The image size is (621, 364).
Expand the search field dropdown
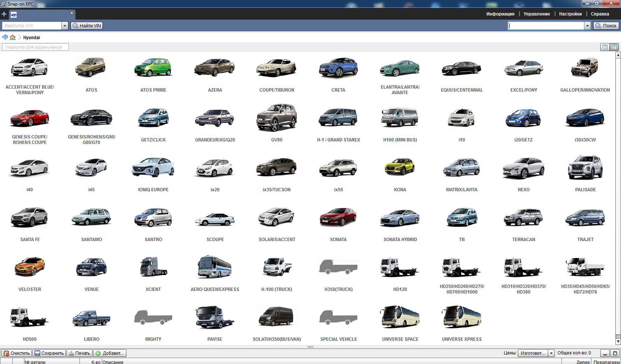pyautogui.click(x=587, y=26)
